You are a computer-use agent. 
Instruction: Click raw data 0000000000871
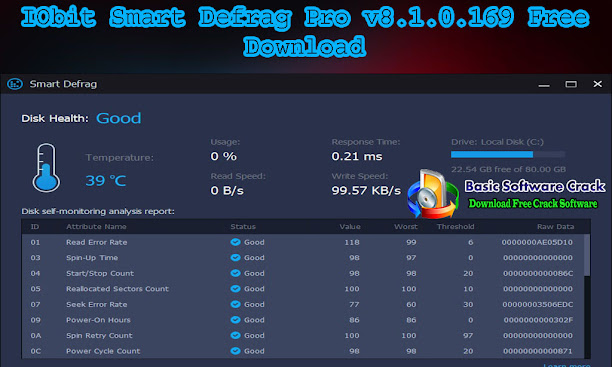538,351
